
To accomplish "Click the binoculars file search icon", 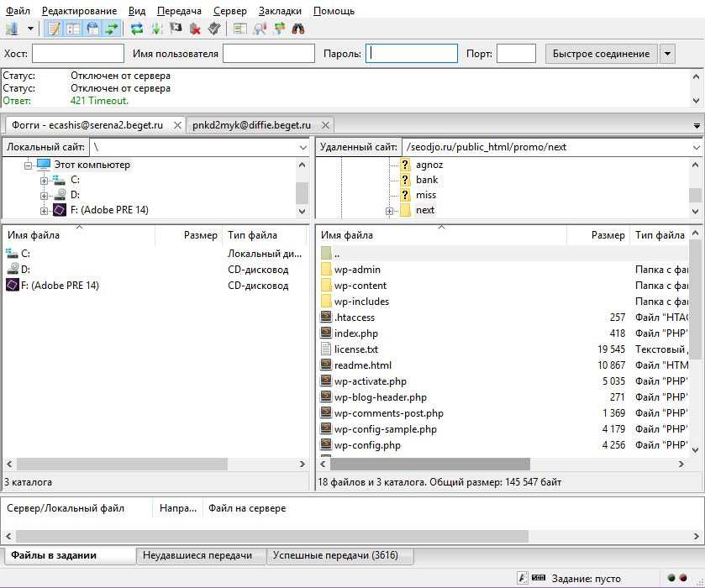I will [x=298, y=29].
